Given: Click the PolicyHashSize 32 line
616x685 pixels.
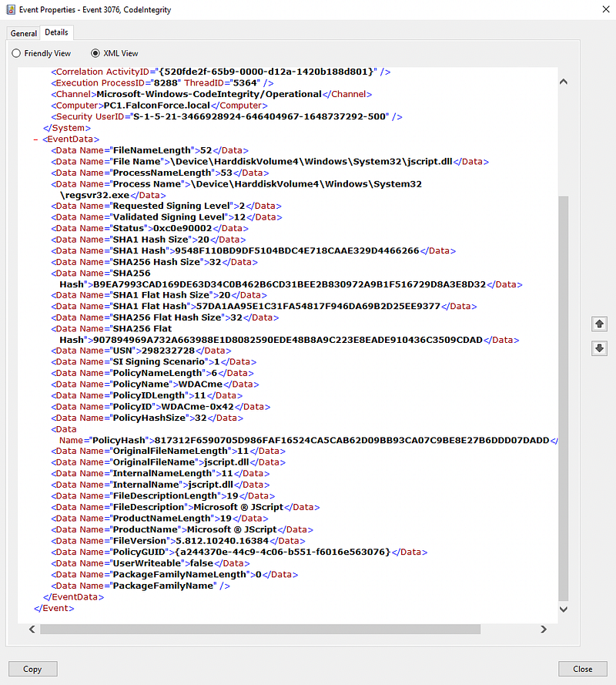Looking at the screenshot, I should [147, 418].
